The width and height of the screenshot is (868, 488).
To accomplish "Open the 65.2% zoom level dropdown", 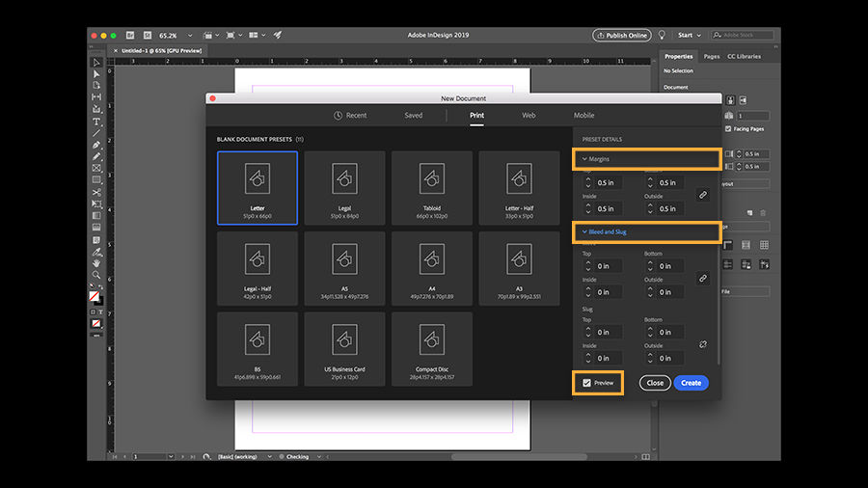I will coord(190,36).
